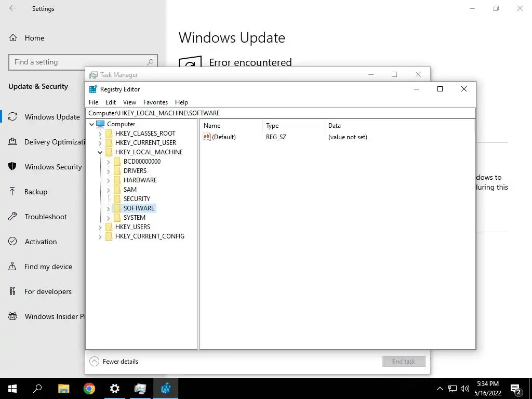This screenshot has height=399, width=532.
Task: Expand the HKEY_CURRENT_CONFIG key
Action: pos(100,236)
